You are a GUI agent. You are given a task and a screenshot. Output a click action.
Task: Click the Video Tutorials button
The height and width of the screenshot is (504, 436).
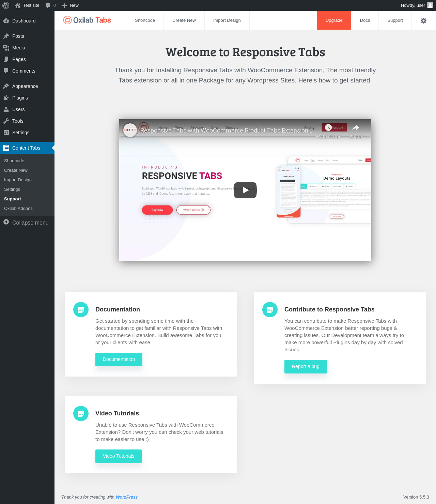click(x=119, y=456)
